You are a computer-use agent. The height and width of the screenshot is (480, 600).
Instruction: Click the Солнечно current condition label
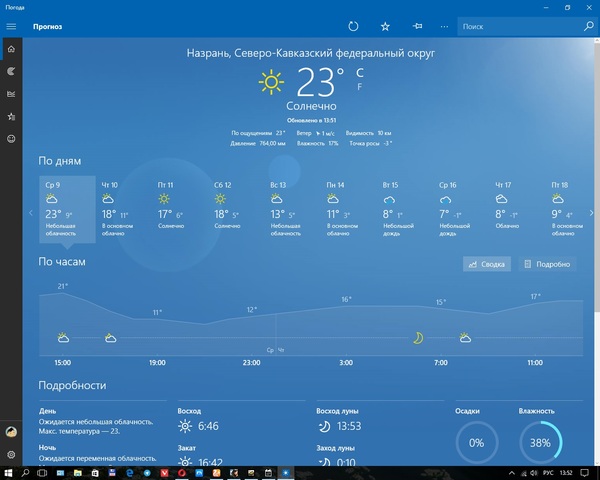pyautogui.click(x=311, y=106)
